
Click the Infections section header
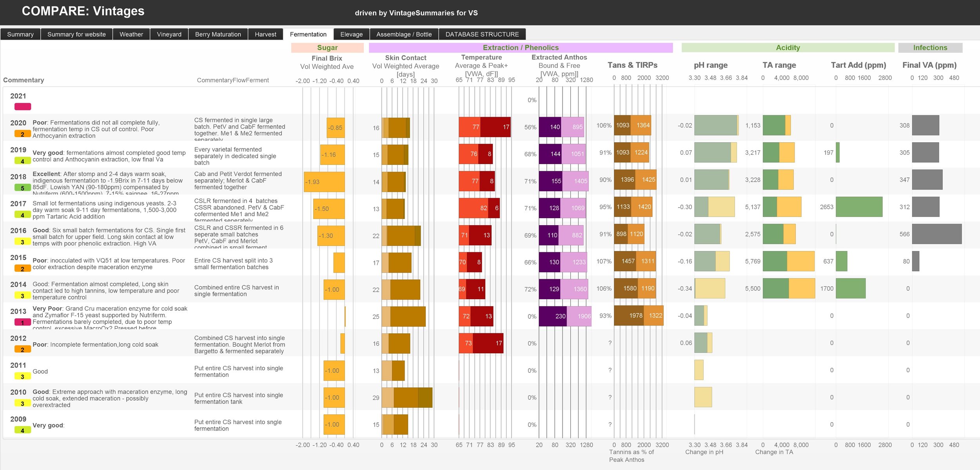tap(930, 48)
